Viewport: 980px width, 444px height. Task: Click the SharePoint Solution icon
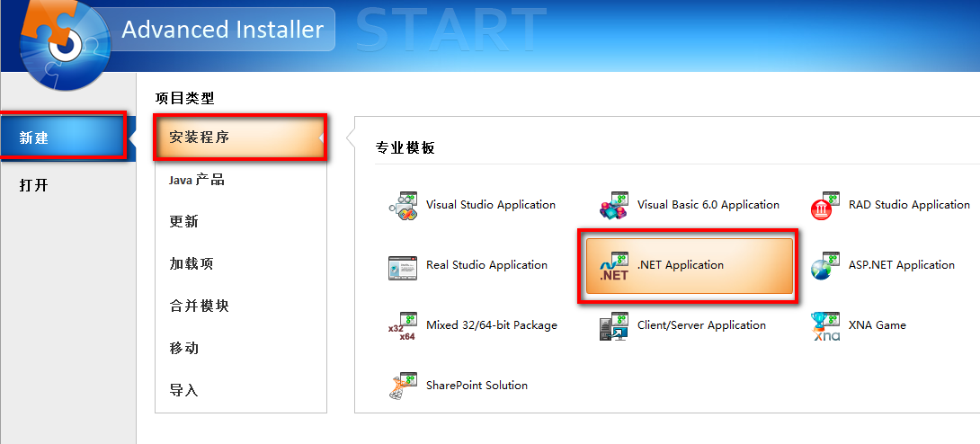(403, 386)
